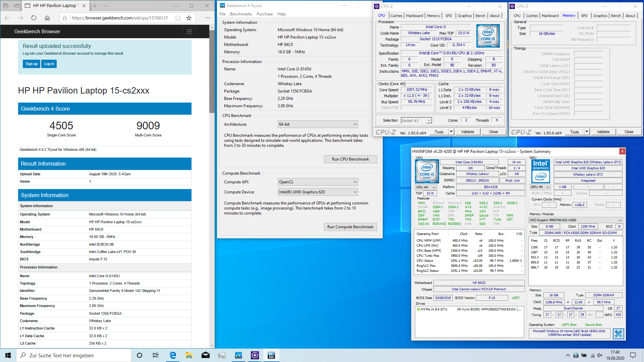The height and width of the screenshot is (362, 644).
Task: Expand Kingston memory module dropdown in HWiNFO
Action: [x=576, y=220]
